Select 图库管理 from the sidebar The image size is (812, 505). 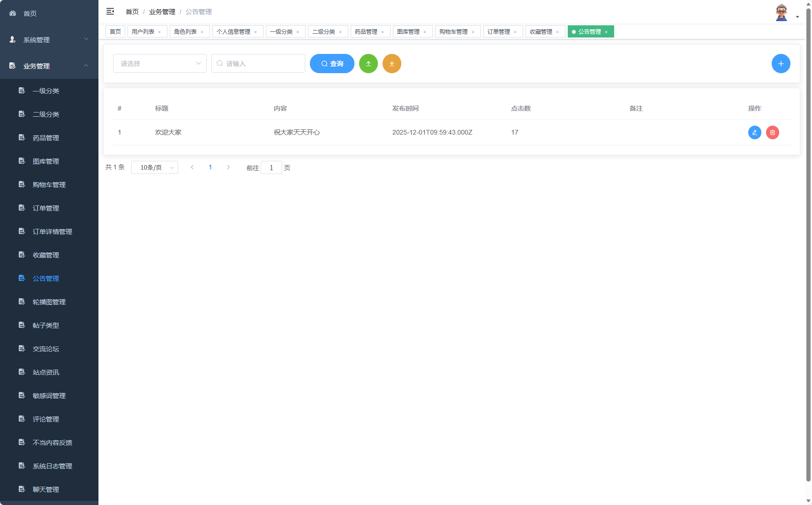(x=45, y=161)
